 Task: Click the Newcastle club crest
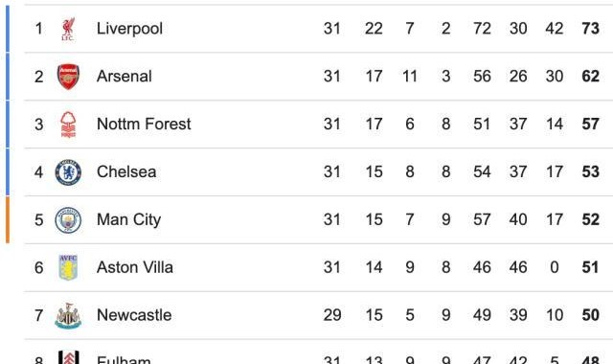68,315
